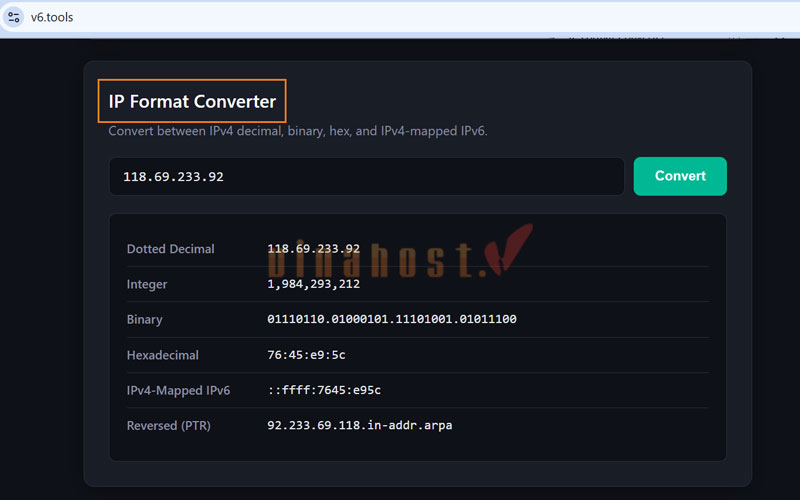Click the IP Format Converter heading
800x500 pixels.
pos(192,101)
